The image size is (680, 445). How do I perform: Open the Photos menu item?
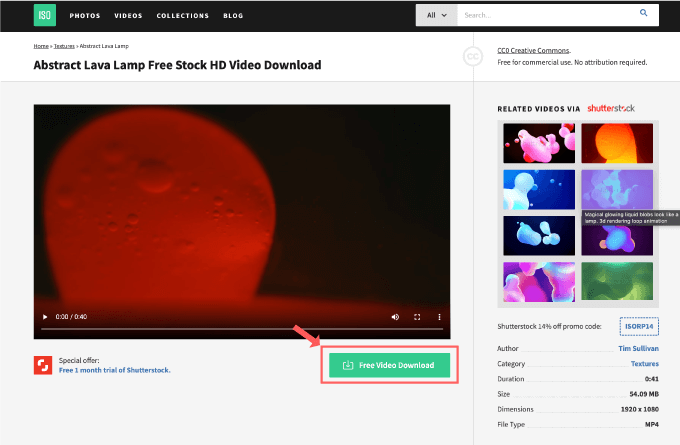point(85,16)
